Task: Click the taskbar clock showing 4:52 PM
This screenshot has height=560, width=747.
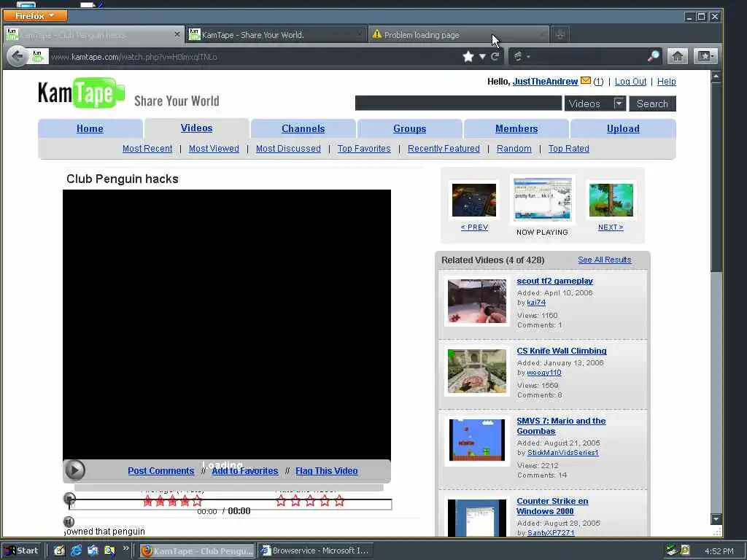Action: [719, 551]
